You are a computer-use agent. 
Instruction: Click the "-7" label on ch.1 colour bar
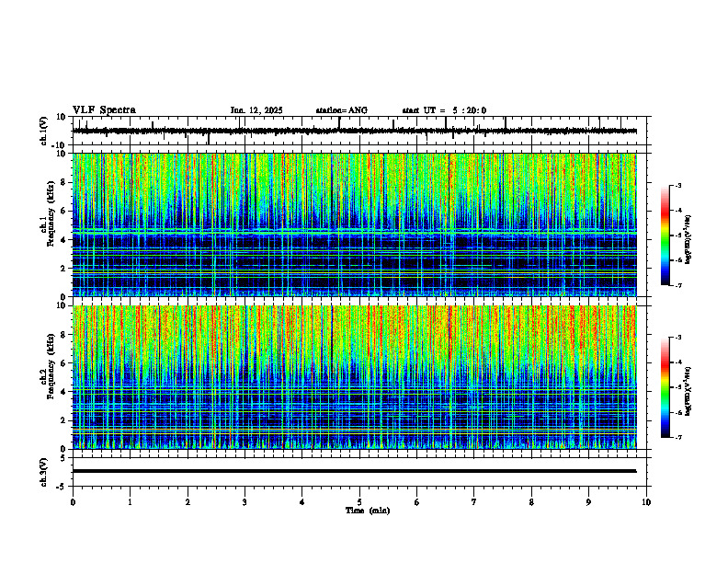[678, 285]
